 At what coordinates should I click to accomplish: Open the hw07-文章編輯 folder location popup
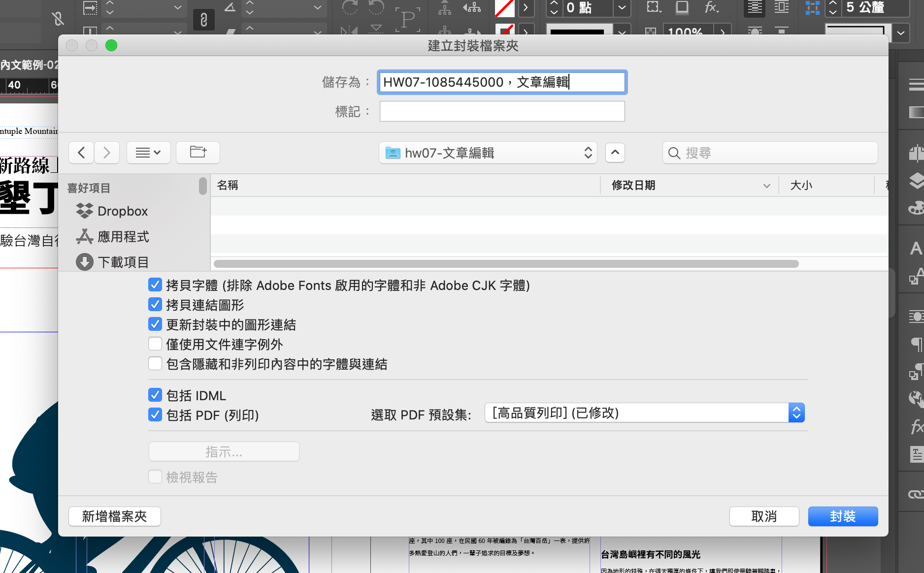pos(488,153)
